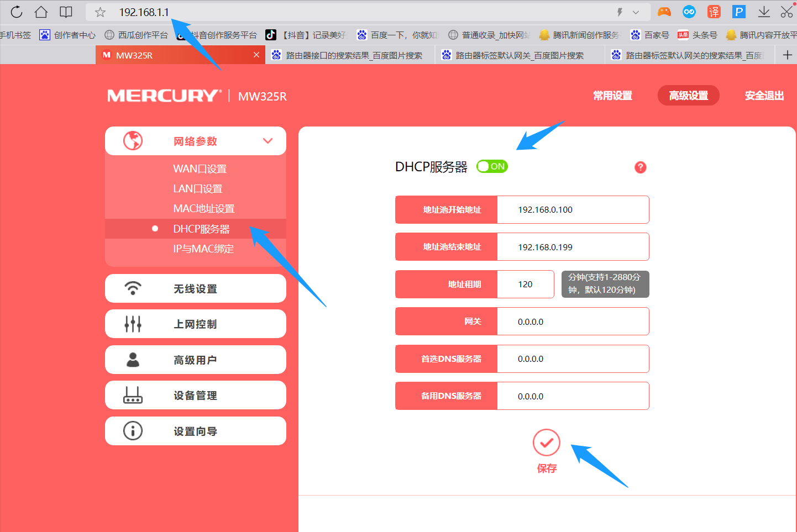The height and width of the screenshot is (532, 797).
Task: Open the 百度一下 bookmark
Action: pos(397,35)
